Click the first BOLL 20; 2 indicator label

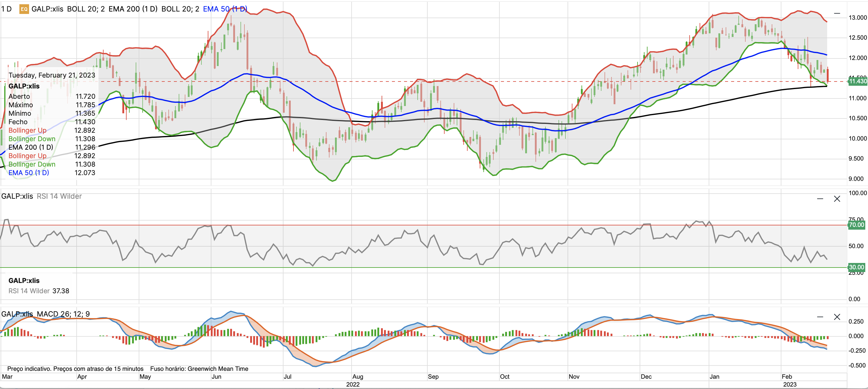point(86,9)
